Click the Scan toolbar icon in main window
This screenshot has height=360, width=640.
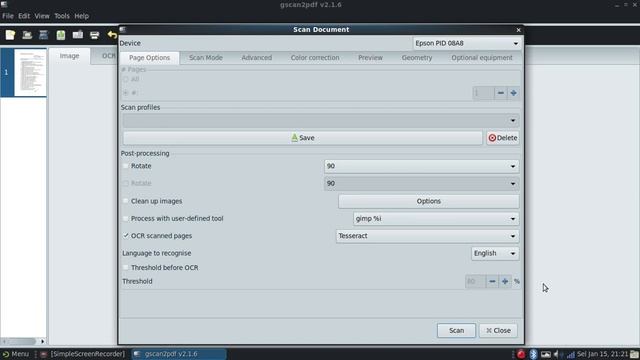(44, 35)
